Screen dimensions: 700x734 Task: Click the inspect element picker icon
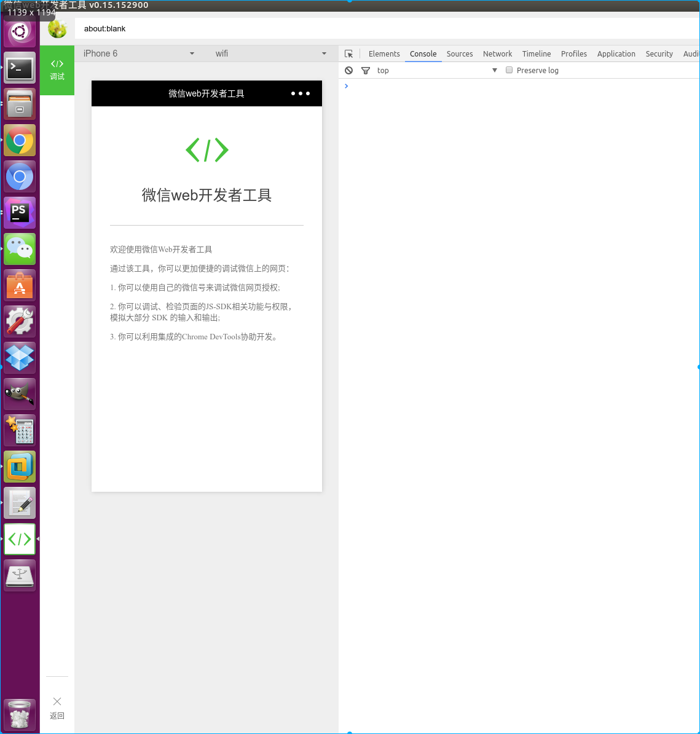(x=348, y=54)
